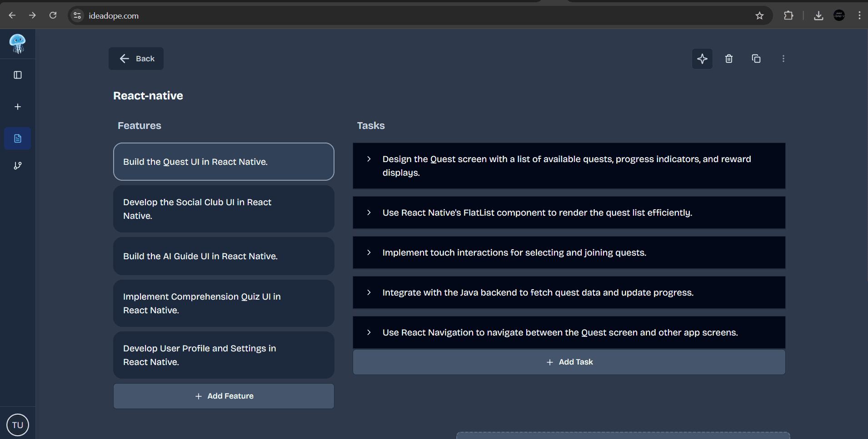
Task: Select the AI sparkle generation icon
Action: (x=702, y=59)
